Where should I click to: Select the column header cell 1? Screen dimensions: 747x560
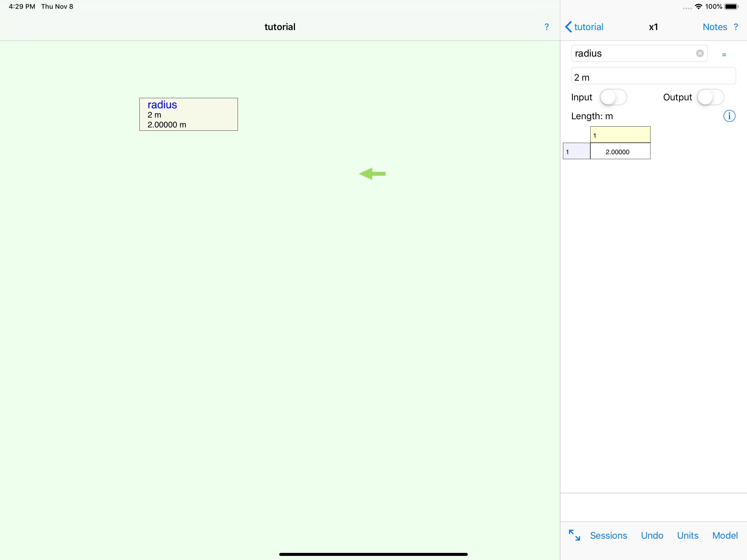620,135
